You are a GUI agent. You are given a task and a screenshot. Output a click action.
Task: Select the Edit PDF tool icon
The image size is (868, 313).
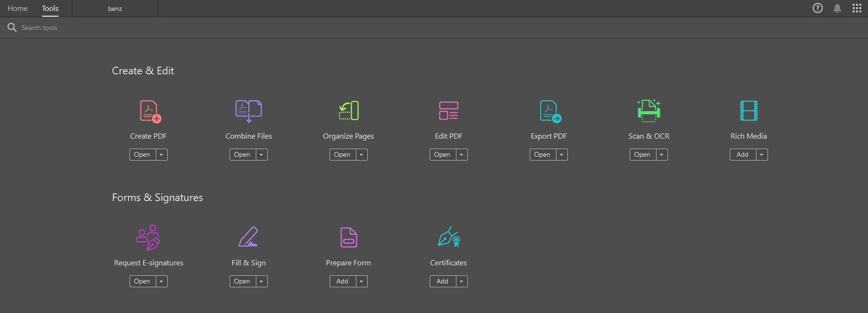point(449,111)
